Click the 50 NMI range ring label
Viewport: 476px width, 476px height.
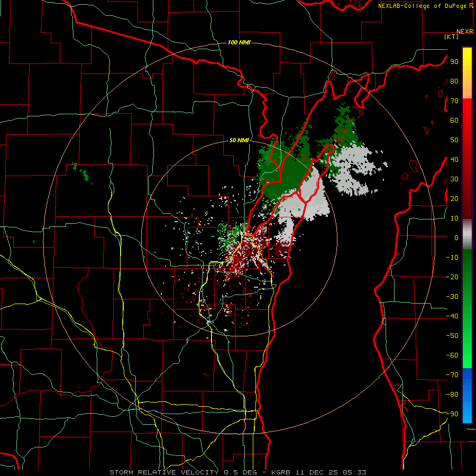pyautogui.click(x=239, y=140)
